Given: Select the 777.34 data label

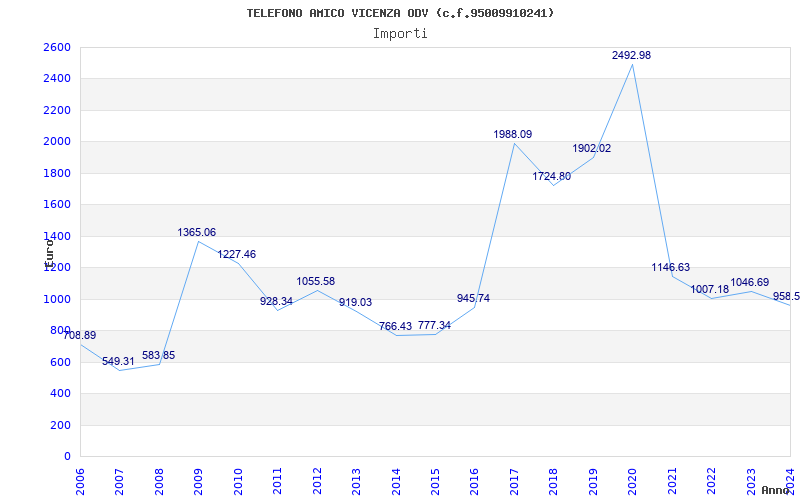Looking at the screenshot, I should (434, 325).
